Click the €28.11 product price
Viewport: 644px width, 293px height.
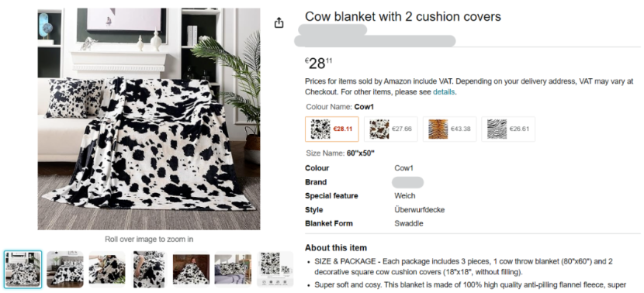[319, 64]
